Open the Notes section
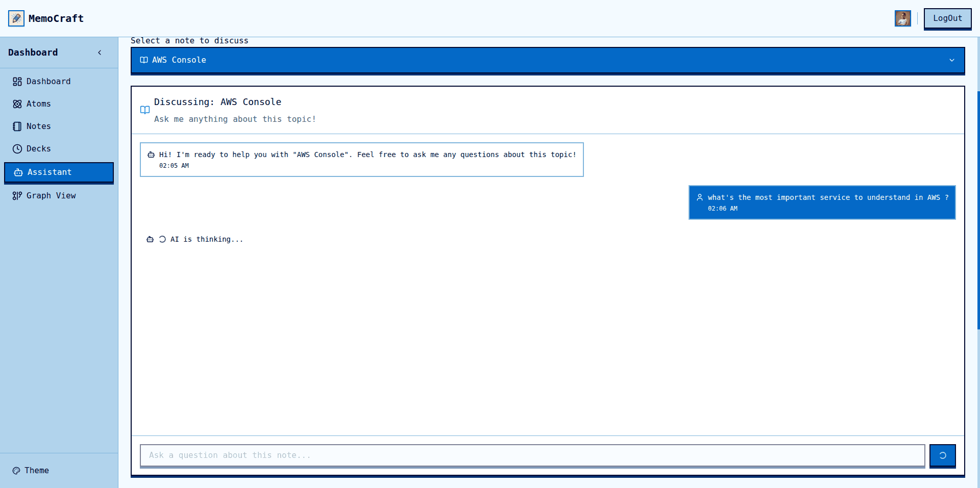980x488 pixels. tap(59, 126)
